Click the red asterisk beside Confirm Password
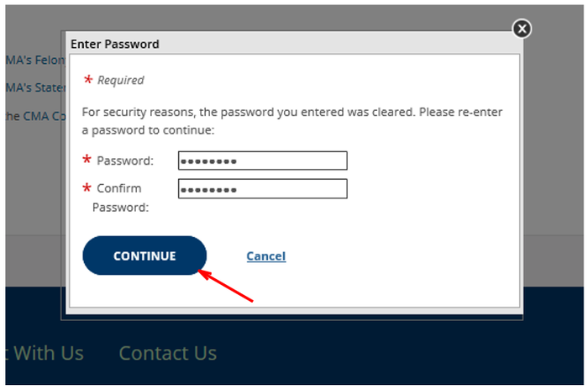The image size is (588, 390). click(87, 188)
